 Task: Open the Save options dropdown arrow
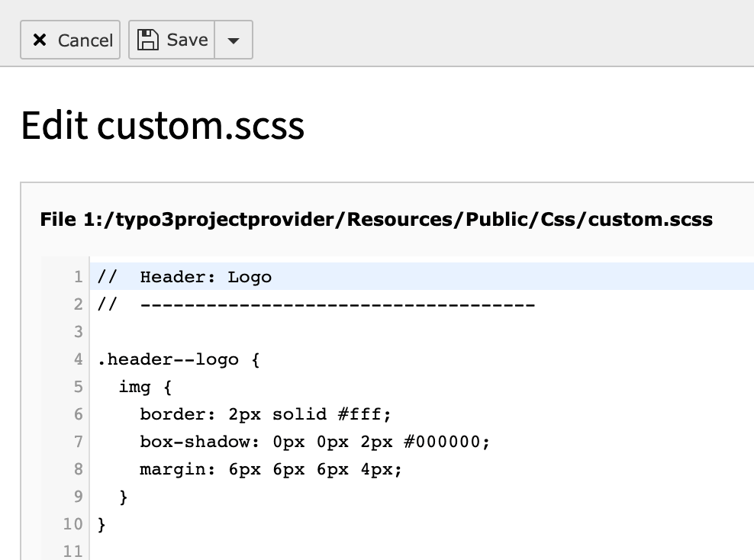234,40
